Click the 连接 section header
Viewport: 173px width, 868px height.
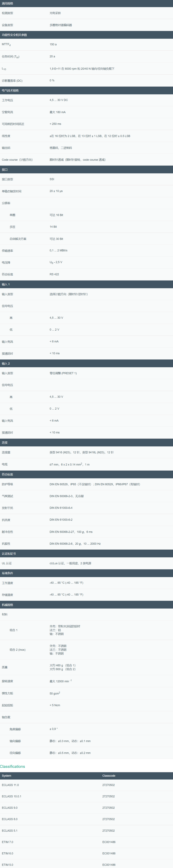pyautogui.click(x=86, y=442)
